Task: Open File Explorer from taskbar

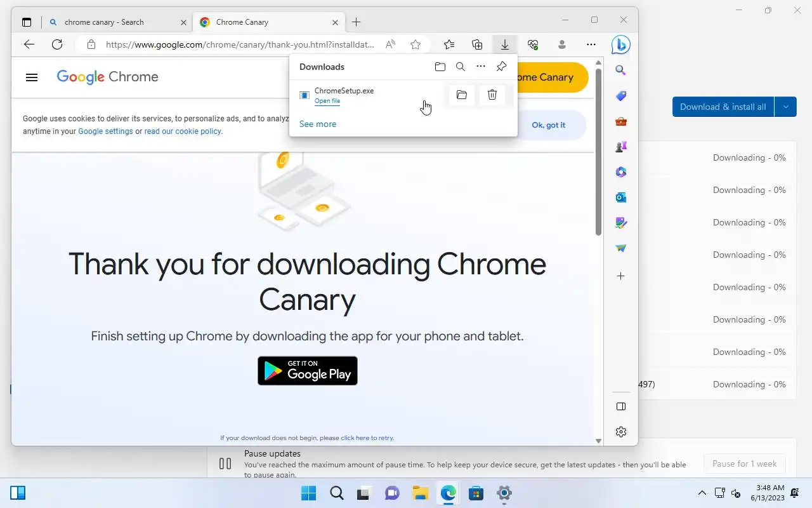Action: click(x=421, y=493)
